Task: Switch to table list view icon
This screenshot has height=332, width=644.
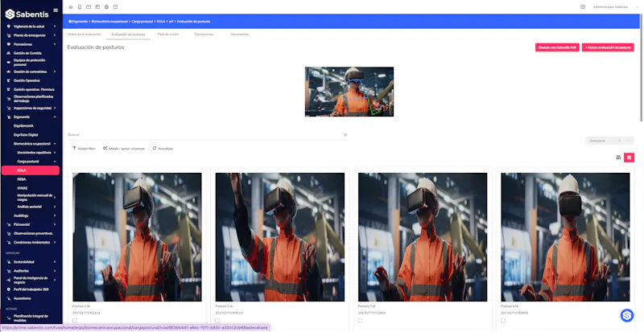Action: [618, 158]
